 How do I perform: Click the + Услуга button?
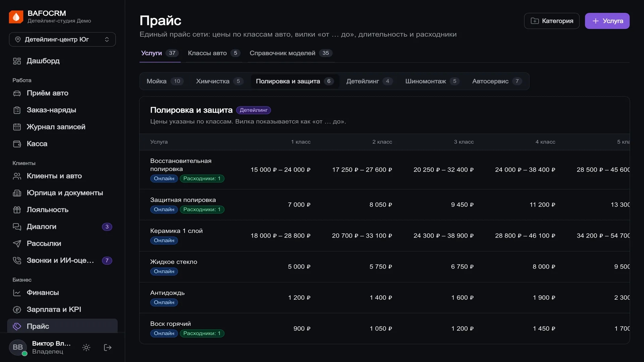[607, 21]
